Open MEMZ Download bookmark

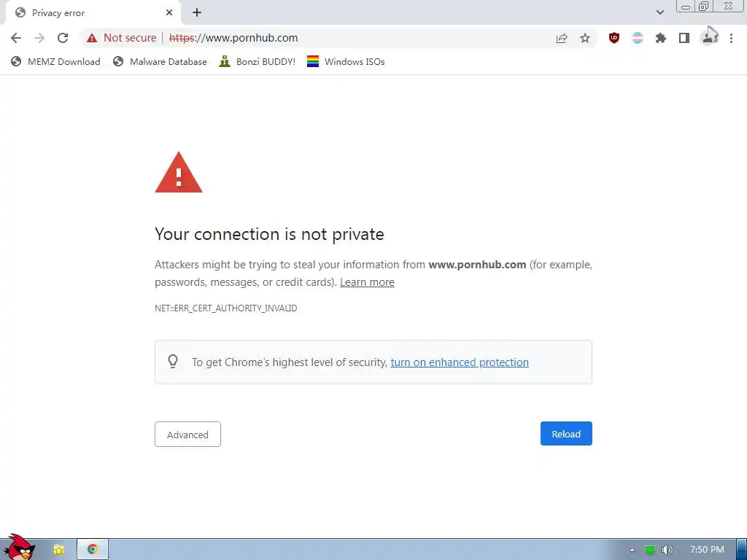click(55, 61)
